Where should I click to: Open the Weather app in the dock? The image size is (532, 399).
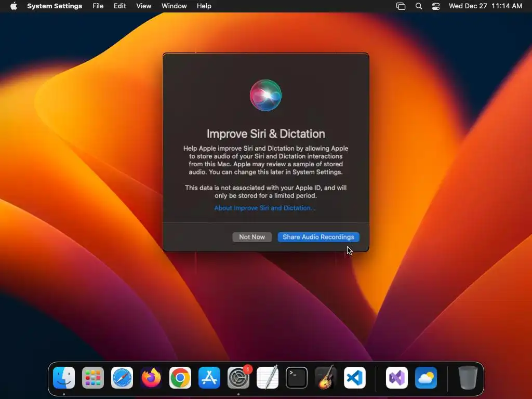point(426,378)
